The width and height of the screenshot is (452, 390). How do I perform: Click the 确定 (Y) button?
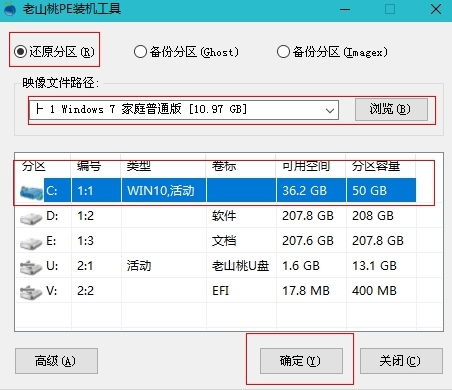301,361
